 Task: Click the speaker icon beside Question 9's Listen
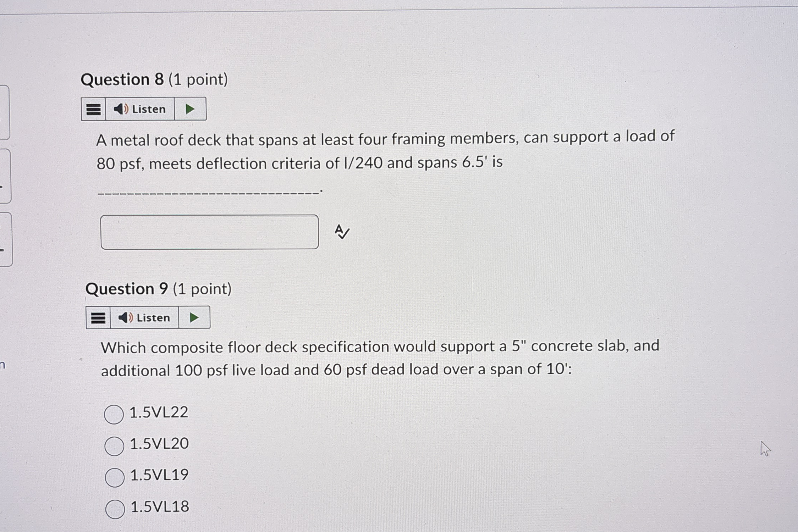tap(125, 317)
